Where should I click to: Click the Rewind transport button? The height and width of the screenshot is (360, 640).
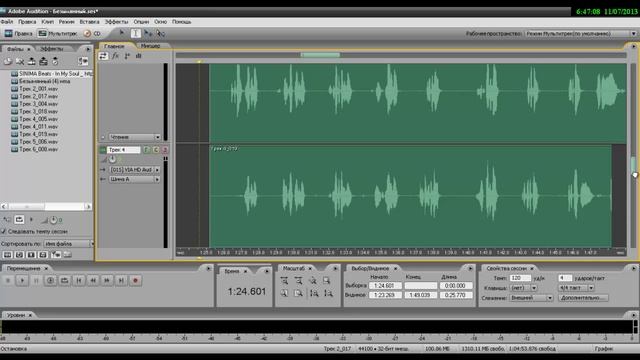(93, 280)
